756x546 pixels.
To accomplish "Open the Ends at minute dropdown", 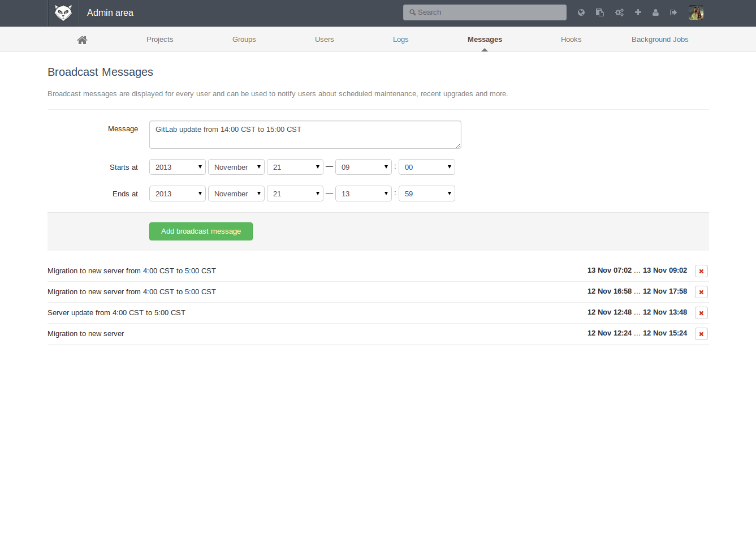I will [x=426, y=194].
